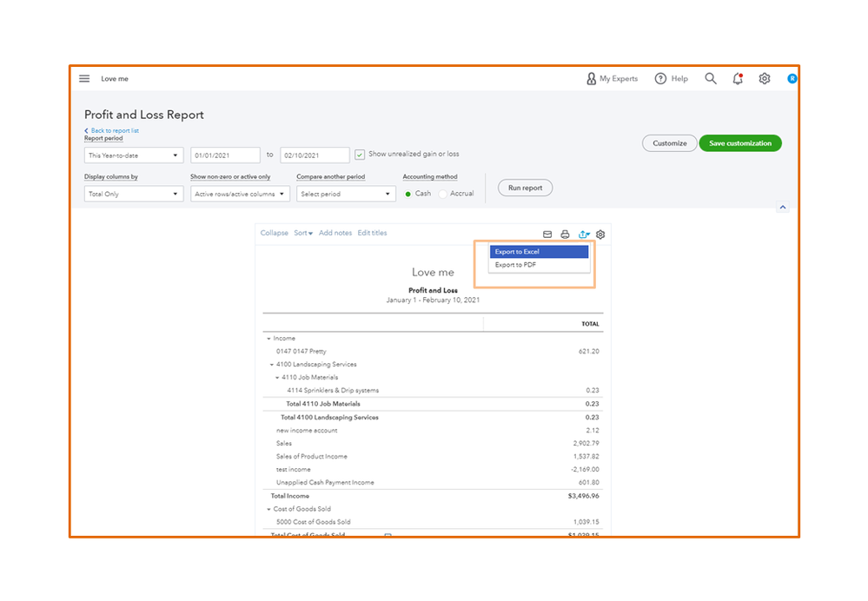The height and width of the screenshot is (601, 868).
Task: Toggle Show unrealized gain or loss checkbox
Action: (x=360, y=155)
